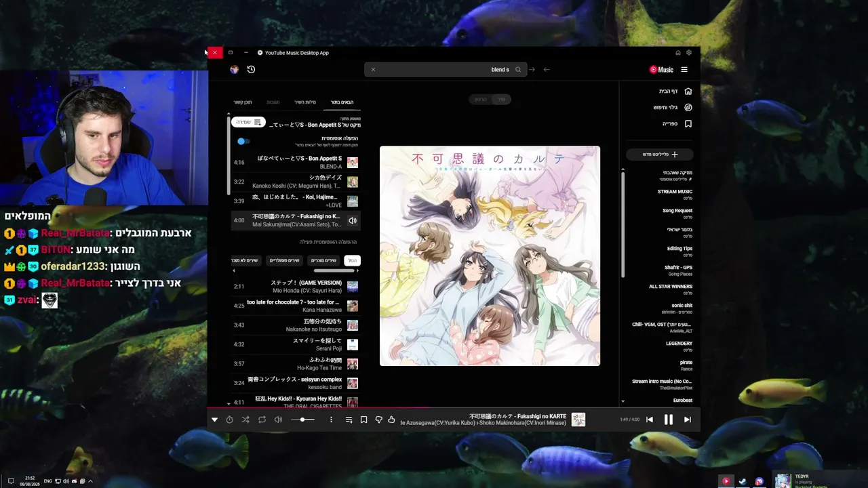
Task: Play 'ステップ！ (GAME VERSION)' track
Action: click(296, 287)
